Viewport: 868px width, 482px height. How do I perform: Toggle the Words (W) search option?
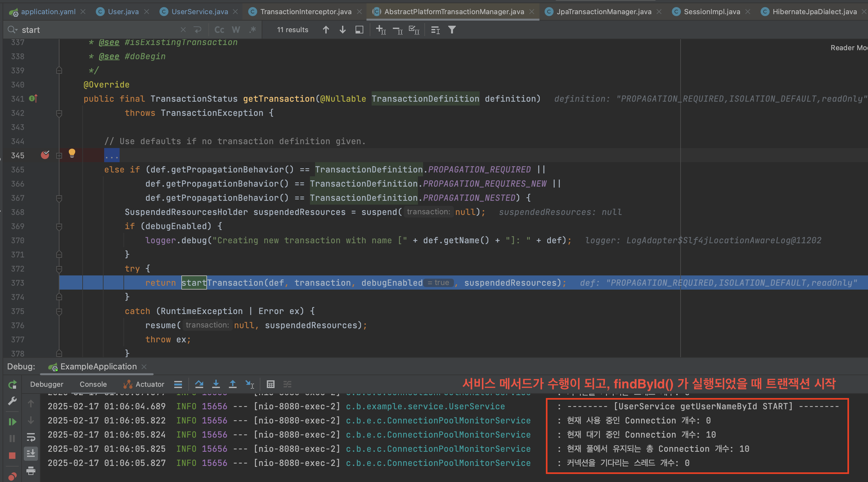(x=236, y=30)
